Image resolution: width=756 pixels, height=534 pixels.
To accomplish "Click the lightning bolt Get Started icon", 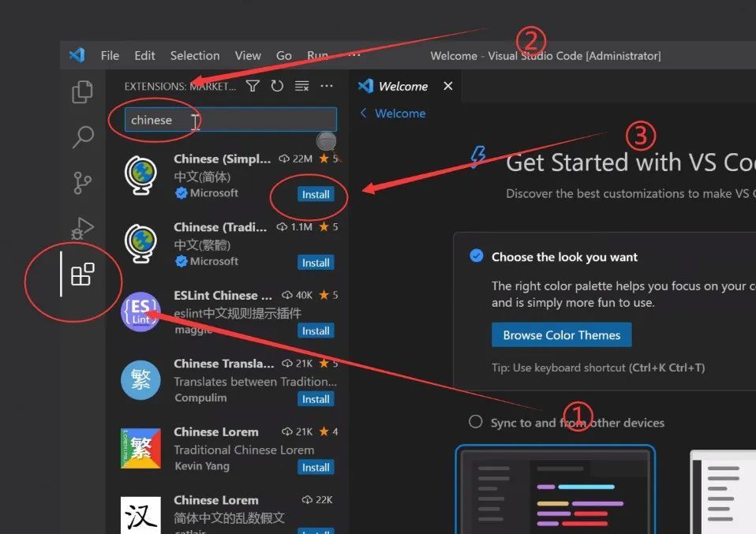I will pyautogui.click(x=477, y=157).
